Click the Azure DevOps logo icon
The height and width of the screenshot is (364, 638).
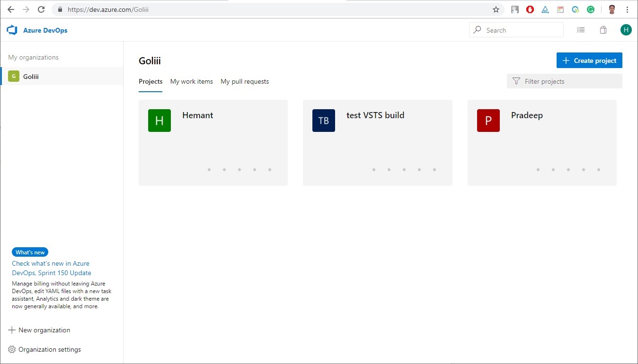click(x=12, y=30)
